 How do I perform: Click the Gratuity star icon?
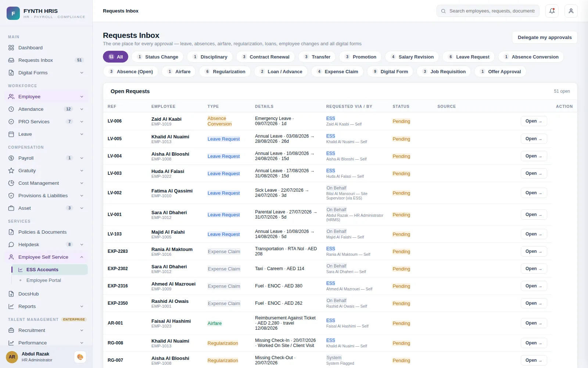coord(11,171)
